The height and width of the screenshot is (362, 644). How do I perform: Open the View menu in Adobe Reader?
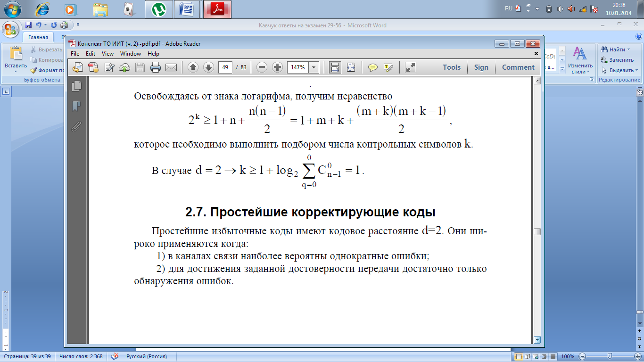[x=107, y=54]
